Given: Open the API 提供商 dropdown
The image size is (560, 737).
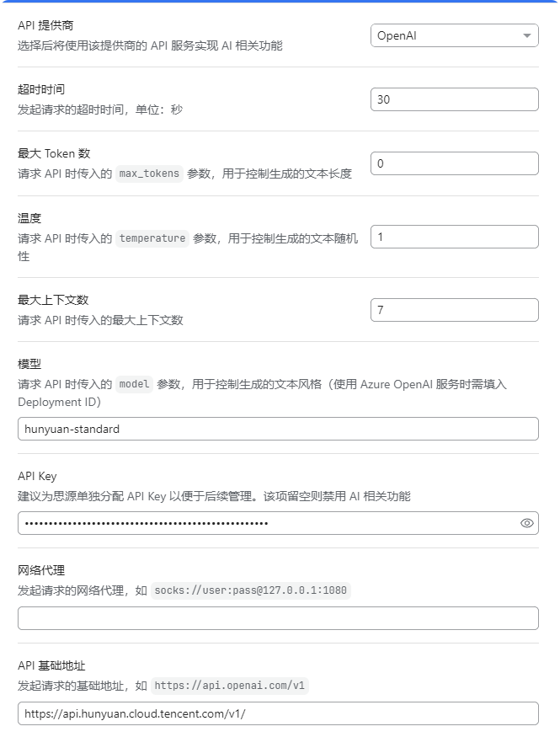Looking at the screenshot, I should pyautogui.click(x=455, y=35).
